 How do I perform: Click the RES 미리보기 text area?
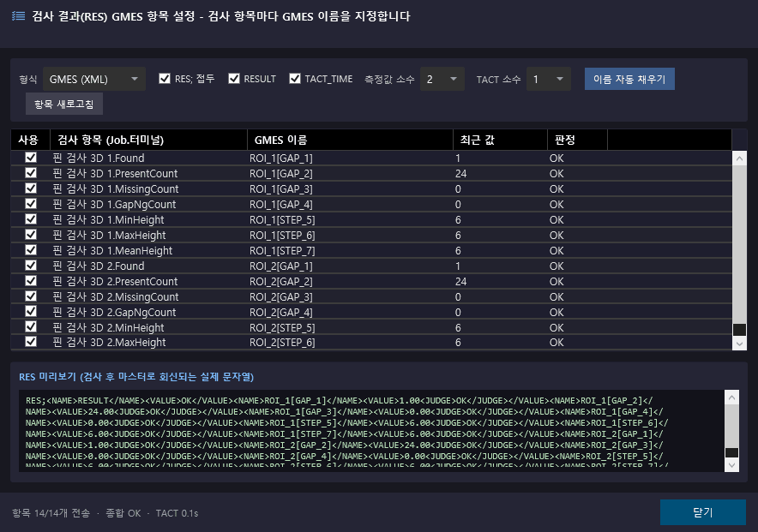click(x=372, y=431)
